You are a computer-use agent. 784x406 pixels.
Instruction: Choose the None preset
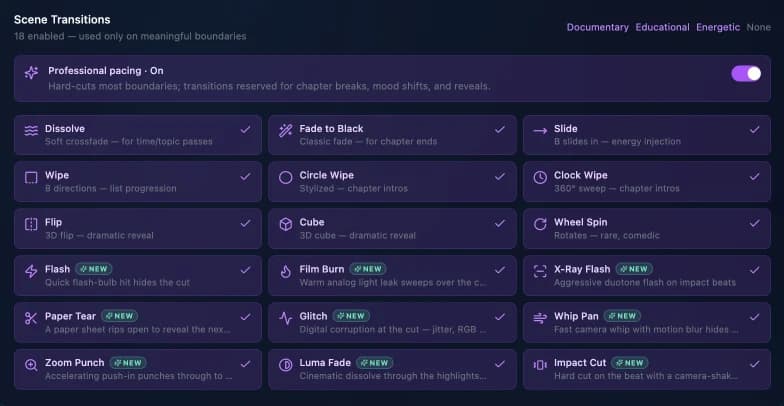[x=758, y=28]
